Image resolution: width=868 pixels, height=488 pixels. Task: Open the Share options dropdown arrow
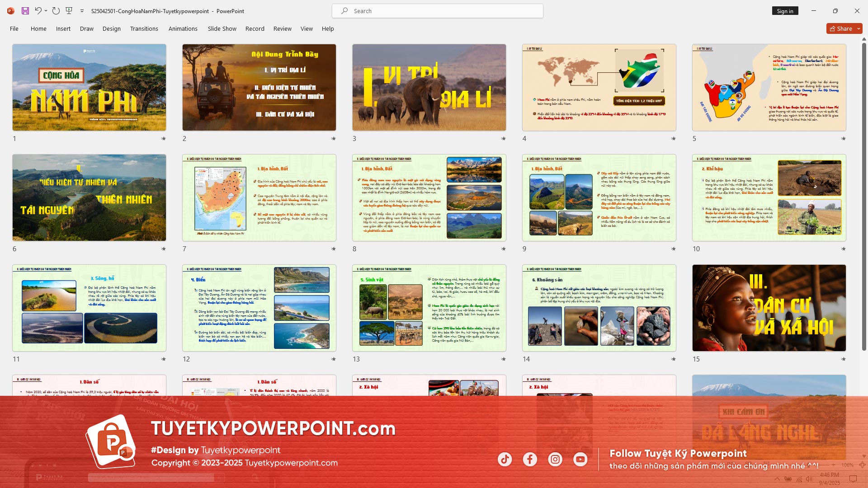point(859,28)
